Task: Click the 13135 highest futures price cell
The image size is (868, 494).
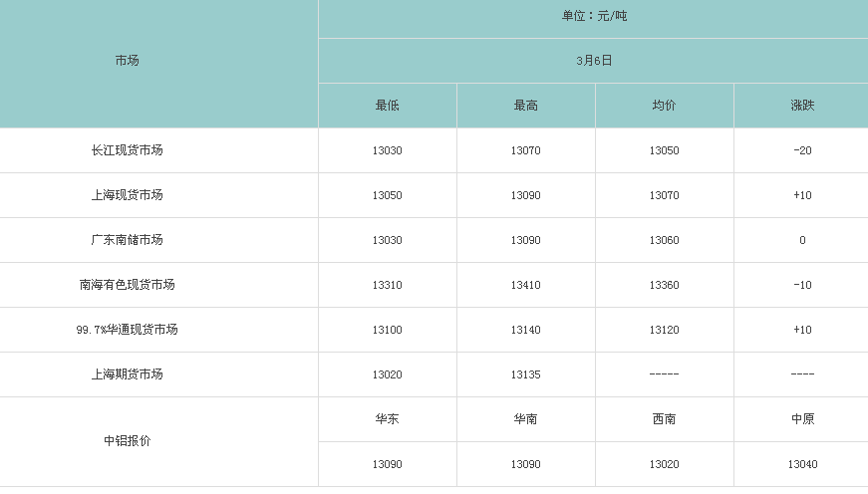Action: coord(525,374)
